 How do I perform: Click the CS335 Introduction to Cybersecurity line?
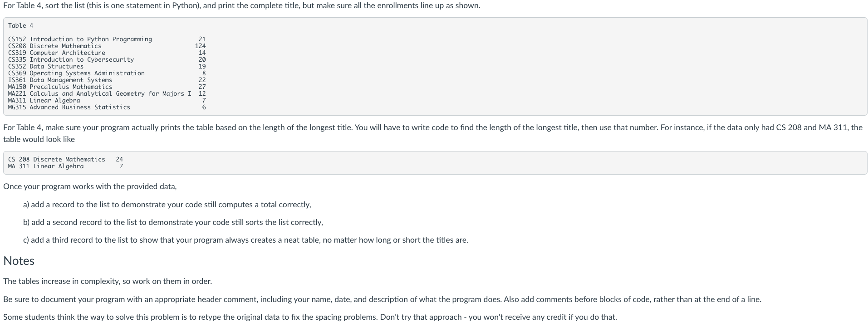pos(71,59)
